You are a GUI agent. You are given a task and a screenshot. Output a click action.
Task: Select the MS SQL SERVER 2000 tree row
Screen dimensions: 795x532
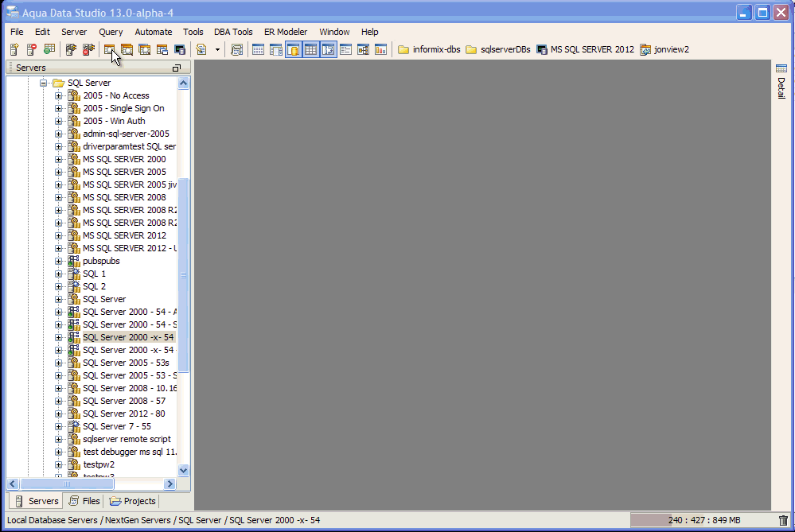[124, 159]
